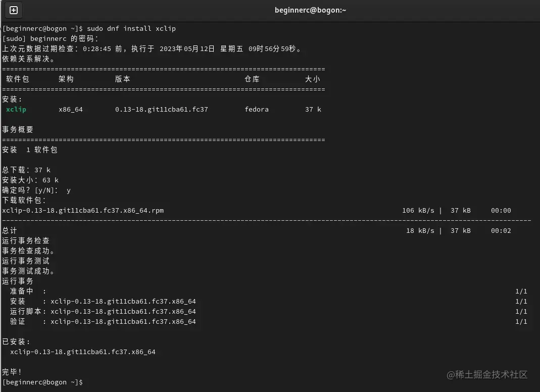The height and width of the screenshot is (392, 540).
Task: Click the 完毕! completion message
Action: click(x=12, y=372)
